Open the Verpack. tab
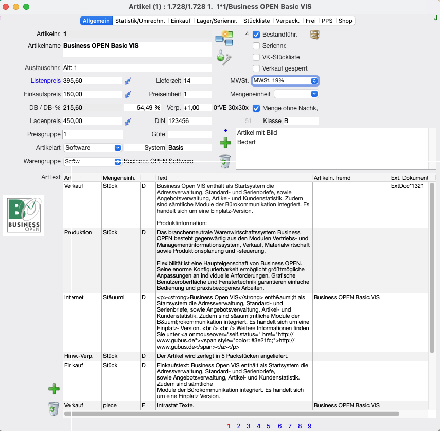Screen dimensions: 444x435 pos(288,21)
